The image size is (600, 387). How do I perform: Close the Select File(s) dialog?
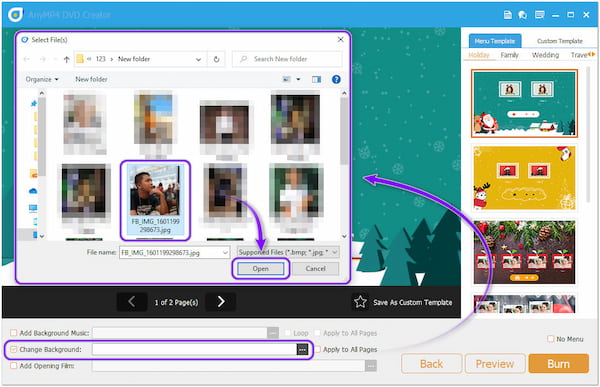[x=340, y=39]
